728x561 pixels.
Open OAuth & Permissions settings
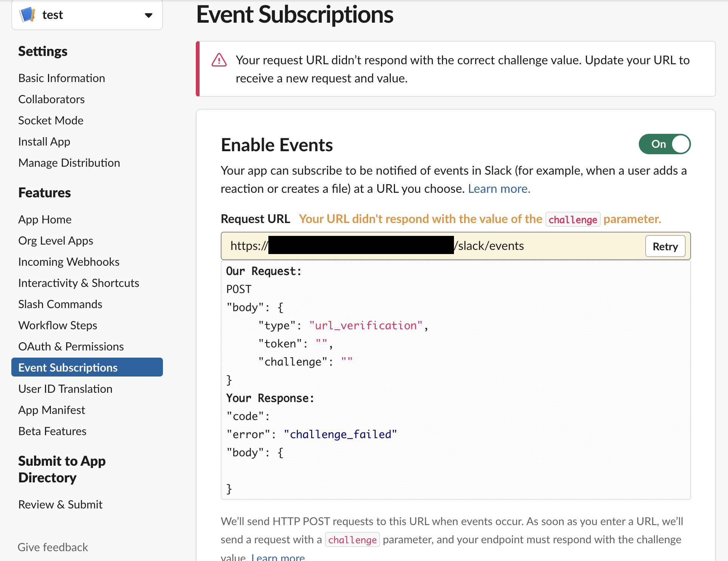[71, 346]
